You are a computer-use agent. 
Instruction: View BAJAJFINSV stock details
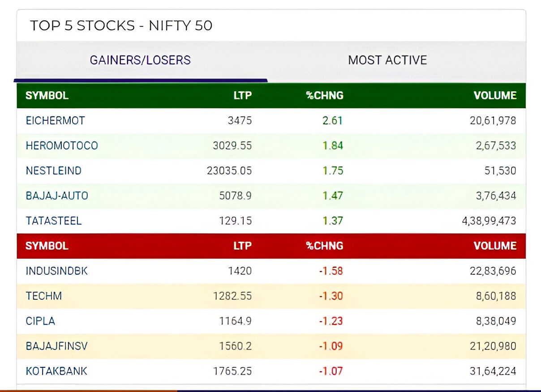56,346
